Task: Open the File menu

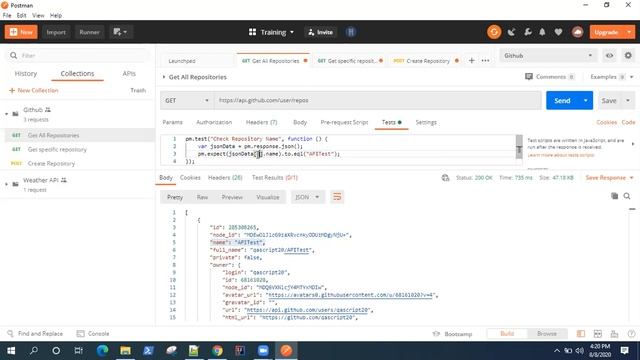Action: (7, 15)
